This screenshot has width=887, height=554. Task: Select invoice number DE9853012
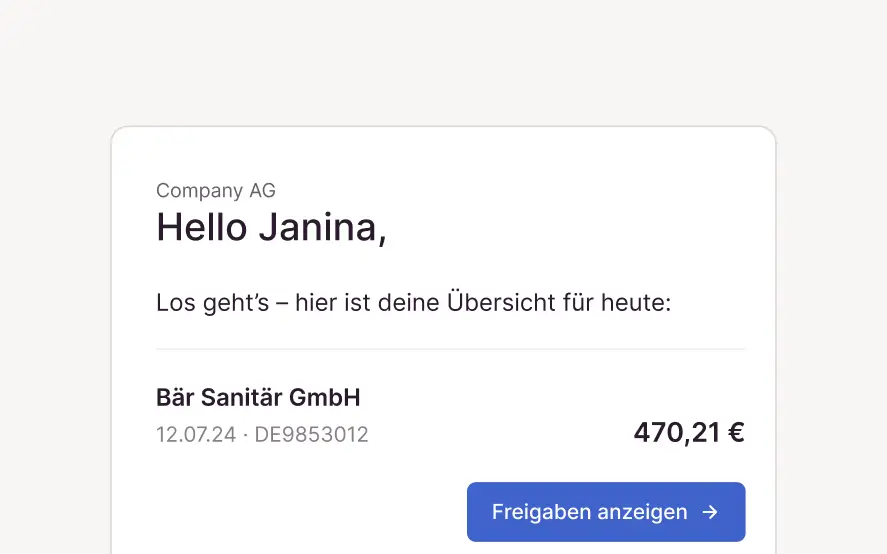coord(311,435)
